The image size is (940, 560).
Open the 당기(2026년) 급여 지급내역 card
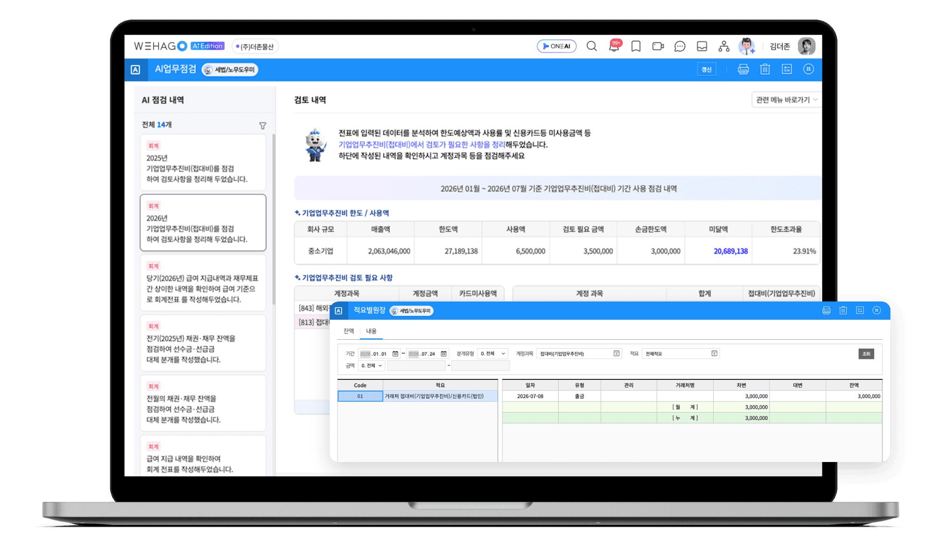click(x=203, y=283)
